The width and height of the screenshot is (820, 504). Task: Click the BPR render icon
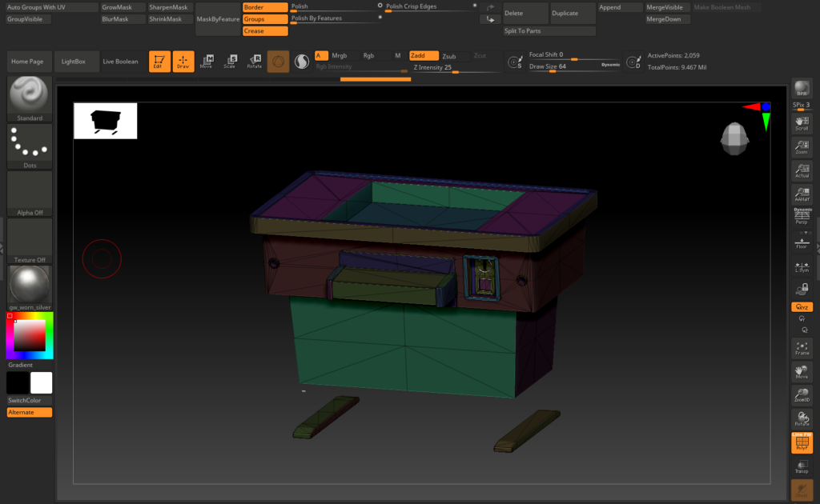(x=801, y=90)
